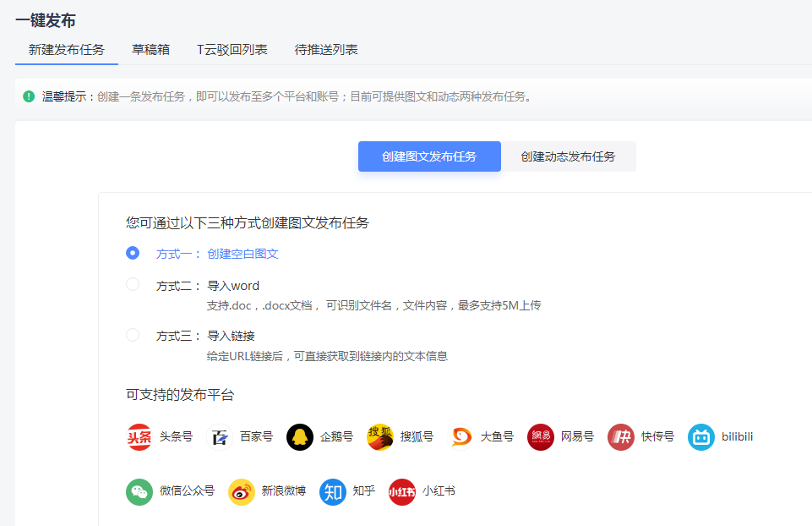Select the 网易号 red icon
This screenshot has height=526, width=812.
pyautogui.click(x=541, y=437)
